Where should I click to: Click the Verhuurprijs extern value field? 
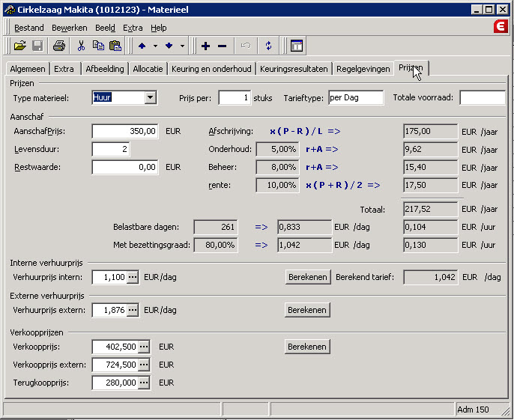pos(110,310)
